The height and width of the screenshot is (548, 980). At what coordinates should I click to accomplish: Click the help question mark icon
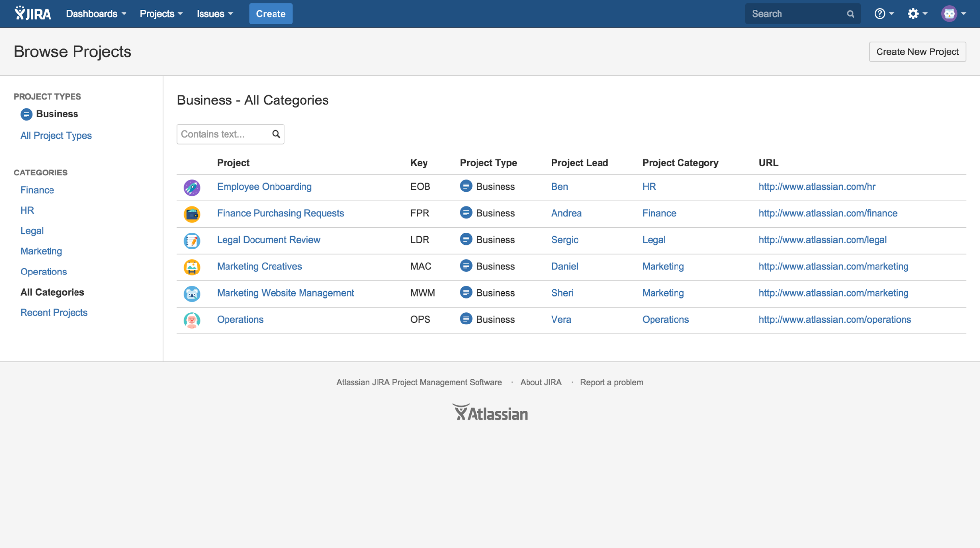pyautogui.click(x=880, y=13)
